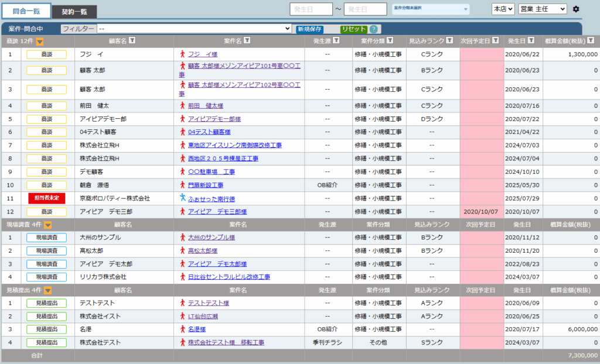Image resolution: width=600 pixels, height=364 pixels.
Task: Click filter icon on 発生日 column
Action: coord(531,41)
